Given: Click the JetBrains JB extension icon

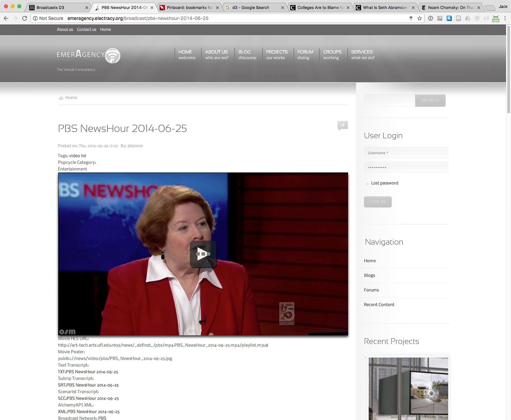Looking at the screenshot, I should point(440,18).
